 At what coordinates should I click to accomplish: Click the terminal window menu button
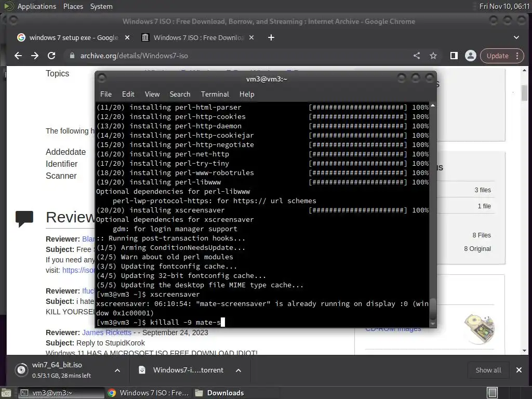pos(102,79)
